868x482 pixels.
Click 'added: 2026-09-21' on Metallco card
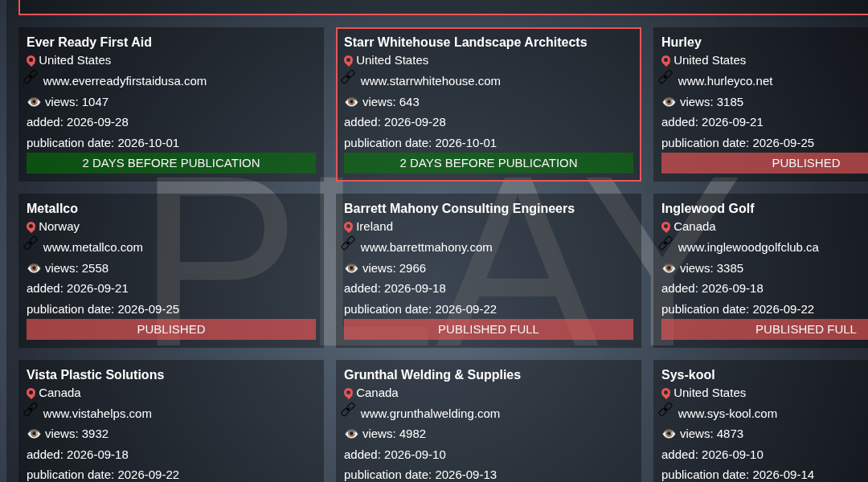[x=77, y=288]
